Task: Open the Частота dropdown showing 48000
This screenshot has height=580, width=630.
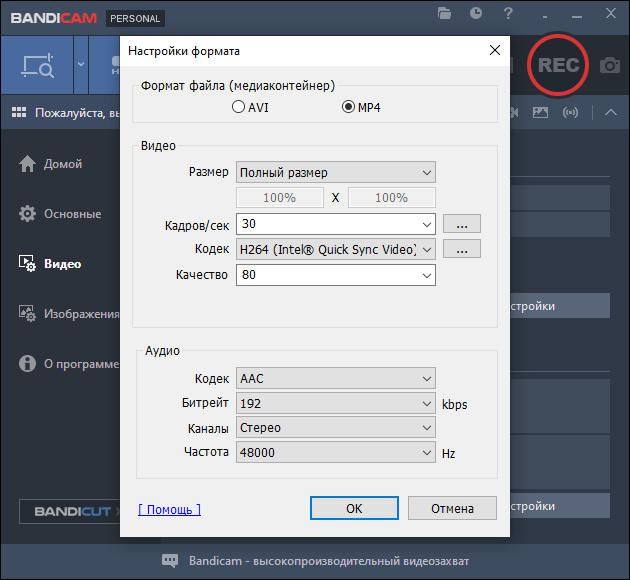Action: (336, 452)
